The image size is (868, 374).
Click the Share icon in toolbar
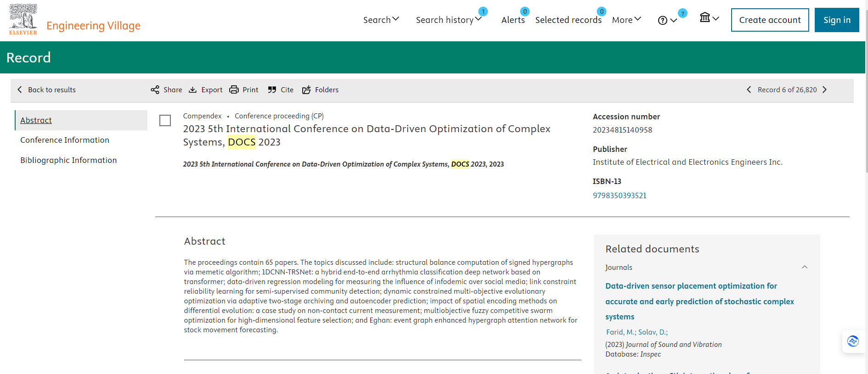[155, 90]
